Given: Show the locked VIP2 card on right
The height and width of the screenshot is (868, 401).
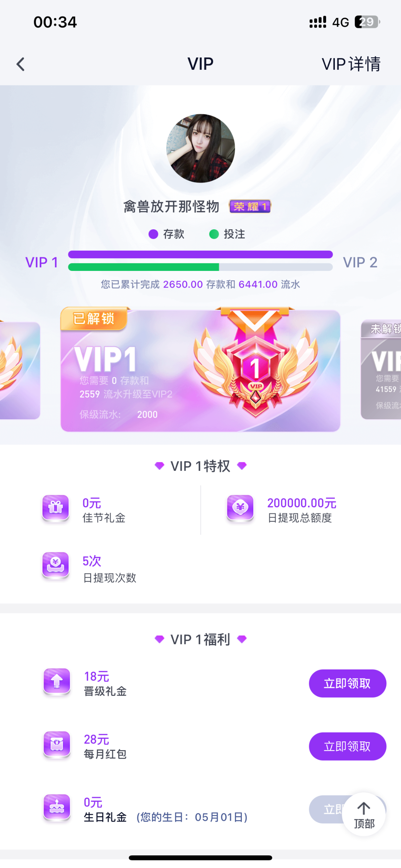Looking at the screenshot, I should click(381, 370).
